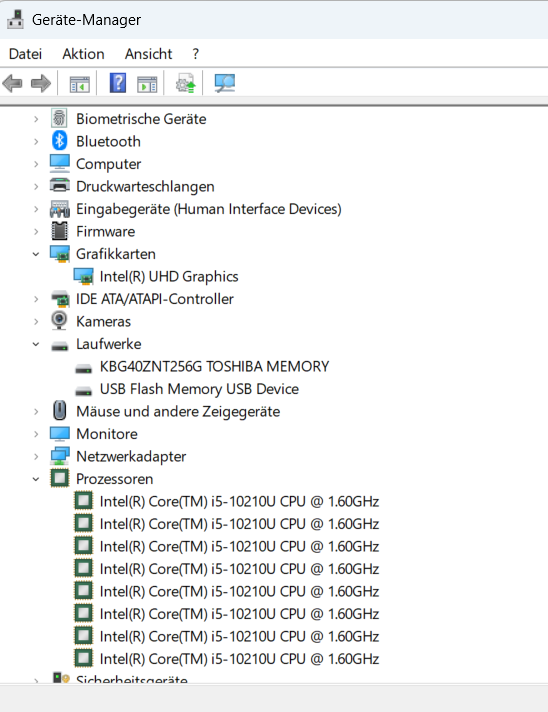The height and width of the screenshot is (712, 548).
Task: Click the Grafikkarten category icon
Action: 59,254
